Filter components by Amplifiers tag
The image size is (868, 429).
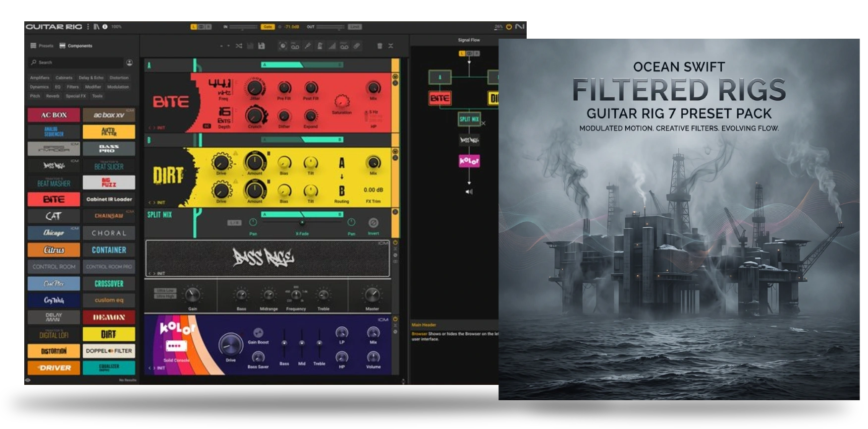click(40, 78)
